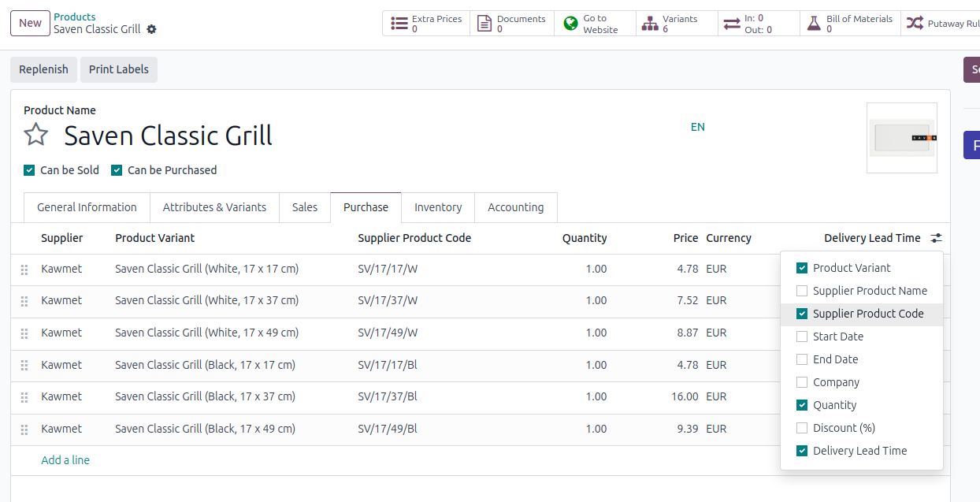Open the General Information tab
980x502 pixels.
click(87, 207)
